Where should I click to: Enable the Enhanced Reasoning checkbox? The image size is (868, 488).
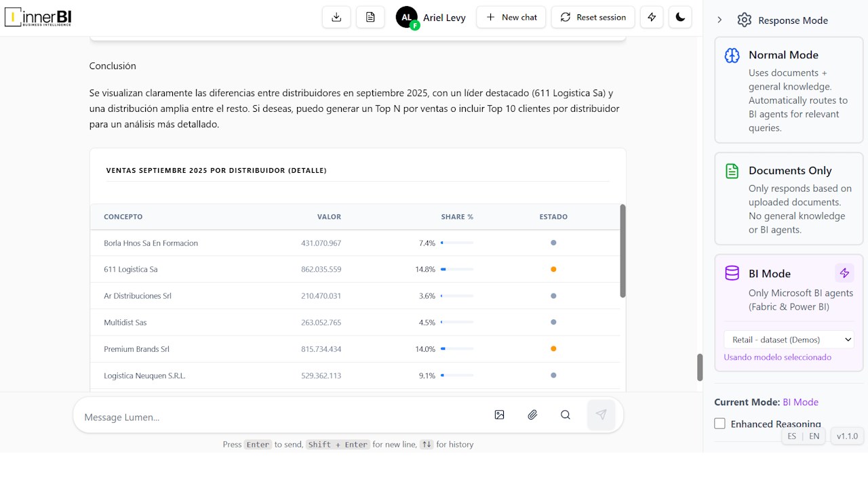[x=719, y=424]
